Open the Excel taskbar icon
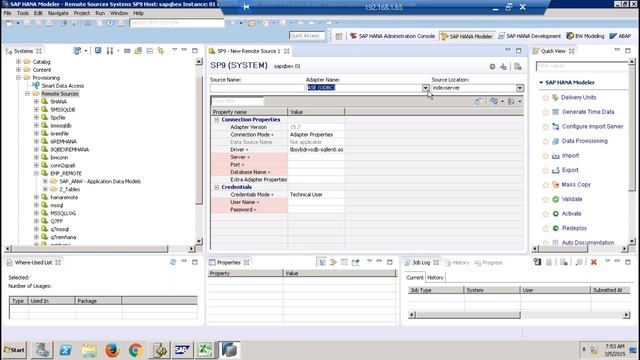640x360 pixels. coord(205,350)
